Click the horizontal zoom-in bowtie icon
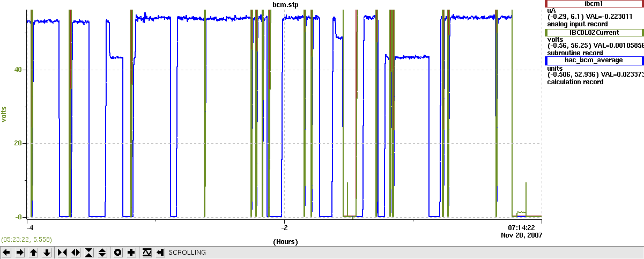The height and width of the screenshot is (259, 644). pyautogui.click(x=62, y=252)
